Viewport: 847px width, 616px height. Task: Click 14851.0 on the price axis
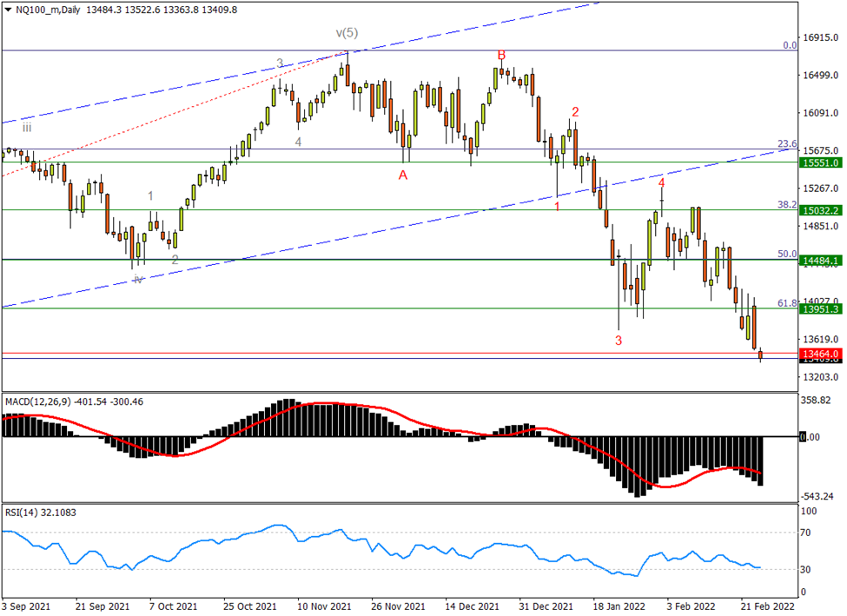821,227
